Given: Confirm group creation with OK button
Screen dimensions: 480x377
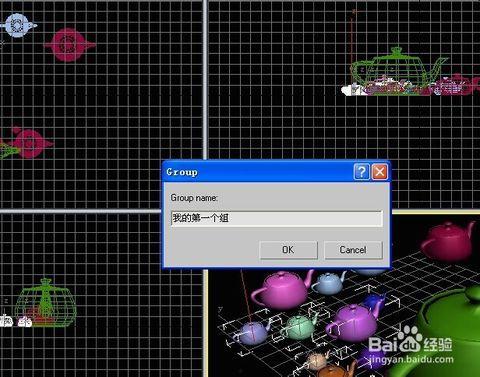Looking at the screenshot, I should (x=288, y=250).
